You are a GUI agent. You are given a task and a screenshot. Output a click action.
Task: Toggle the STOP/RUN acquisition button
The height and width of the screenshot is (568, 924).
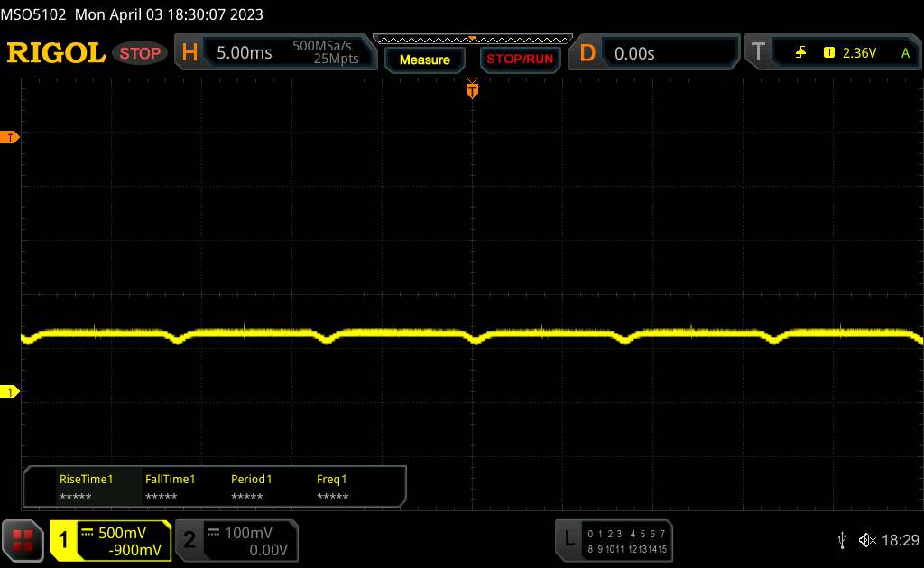pos(520,60)
